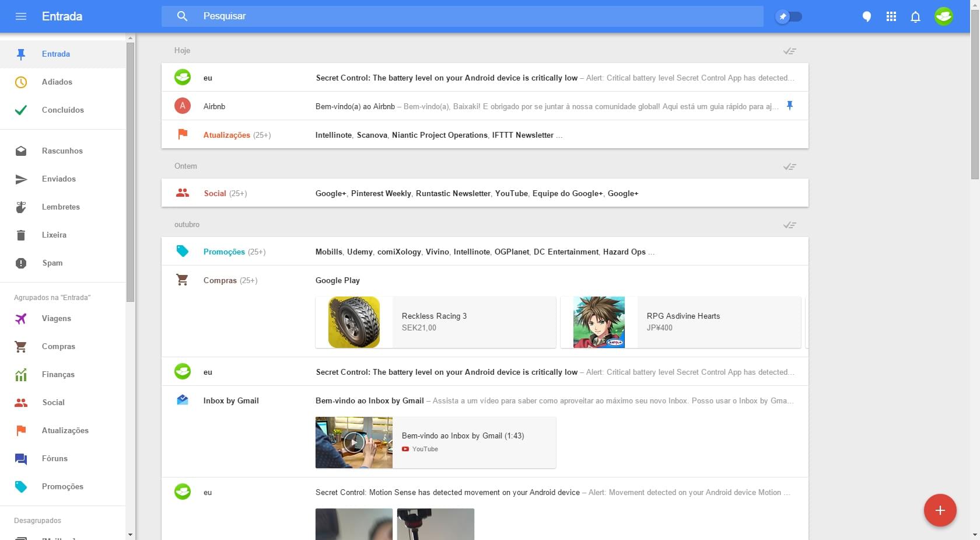Click the Fóruns chat icon
The height and width of the screenshot is (540, 980).
pyautogui.click(x=21, y=459)
